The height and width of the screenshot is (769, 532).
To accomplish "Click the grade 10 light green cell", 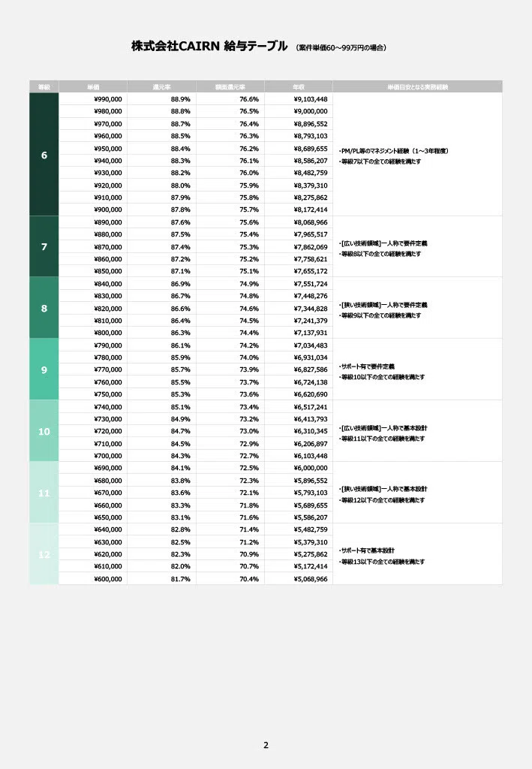I will (44, 431).
